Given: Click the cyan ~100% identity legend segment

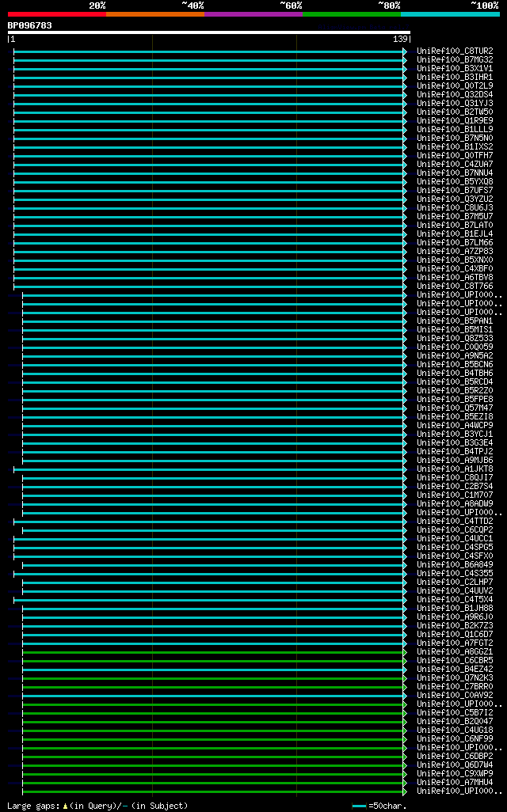Looking at the screenshot, I should [x=451, y=14].
